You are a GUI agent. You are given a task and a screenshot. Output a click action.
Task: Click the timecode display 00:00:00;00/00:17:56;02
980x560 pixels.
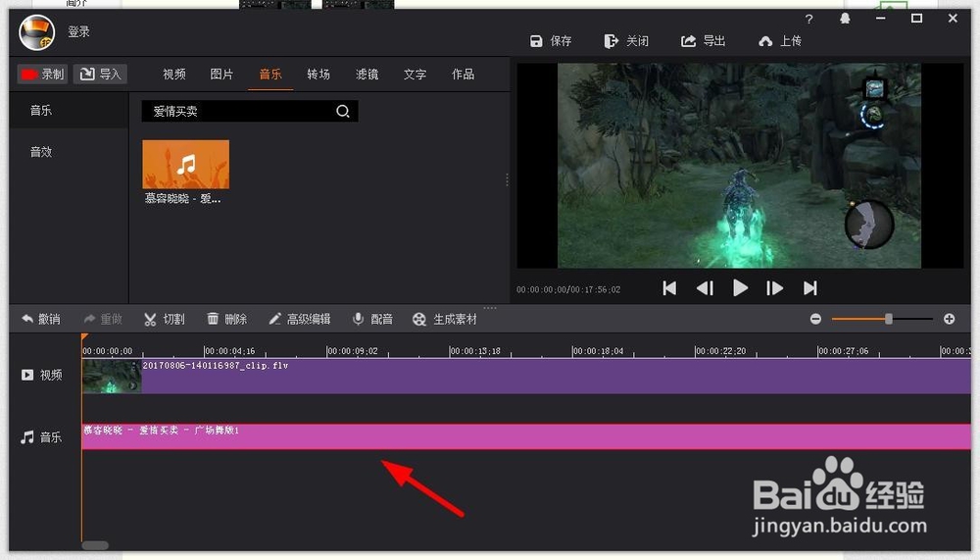click(x=568, y=289)
